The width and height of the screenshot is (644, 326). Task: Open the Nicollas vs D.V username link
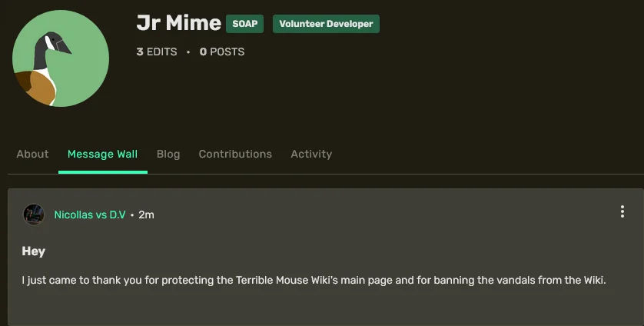(89, 215)
